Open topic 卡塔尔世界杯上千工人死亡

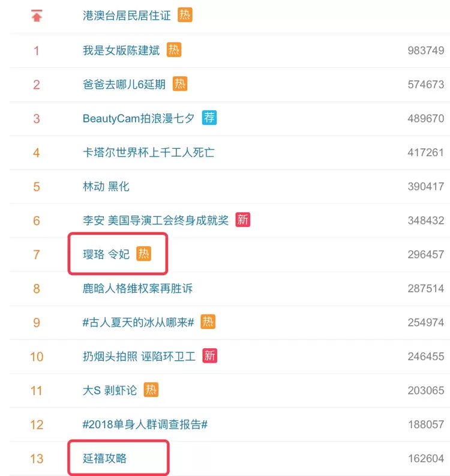(x=148, y=152)
